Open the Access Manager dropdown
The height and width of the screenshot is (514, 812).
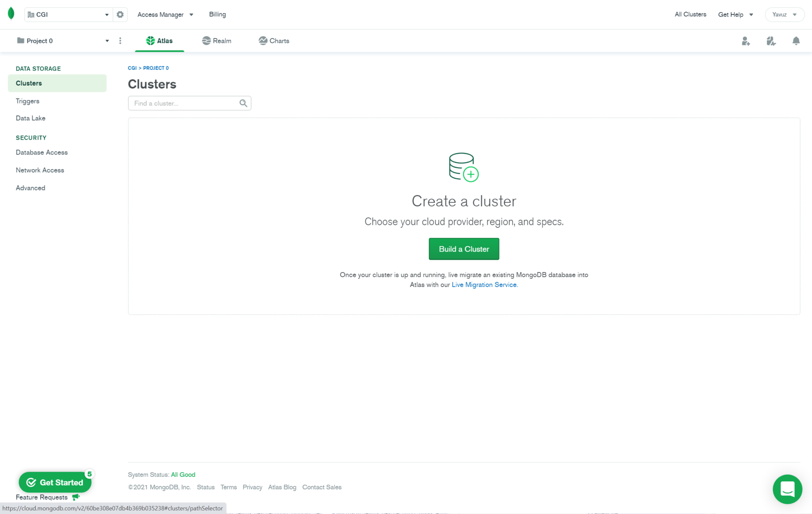(165, 14)
